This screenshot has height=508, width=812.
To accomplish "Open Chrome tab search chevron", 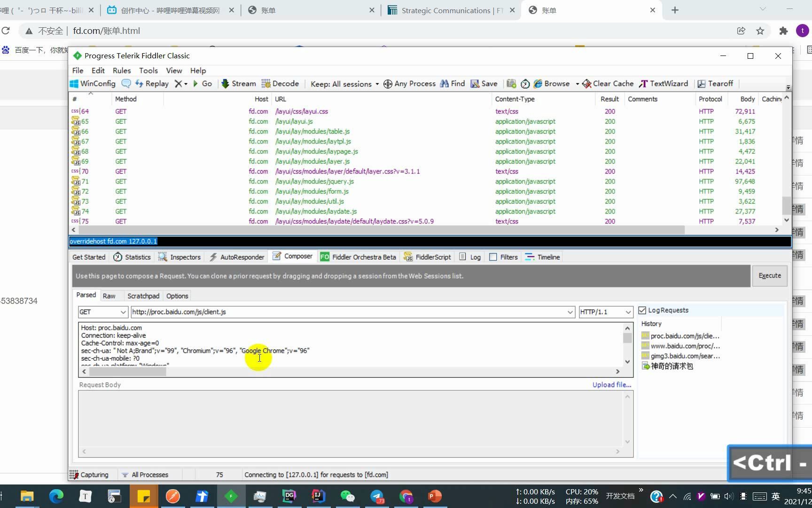I will [x=763, y=9].
